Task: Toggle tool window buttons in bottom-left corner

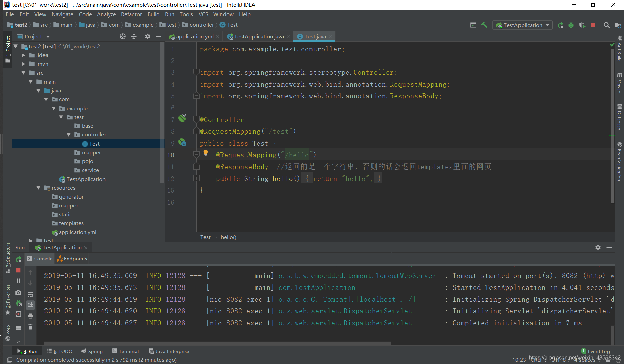Action: pos(10,360)
